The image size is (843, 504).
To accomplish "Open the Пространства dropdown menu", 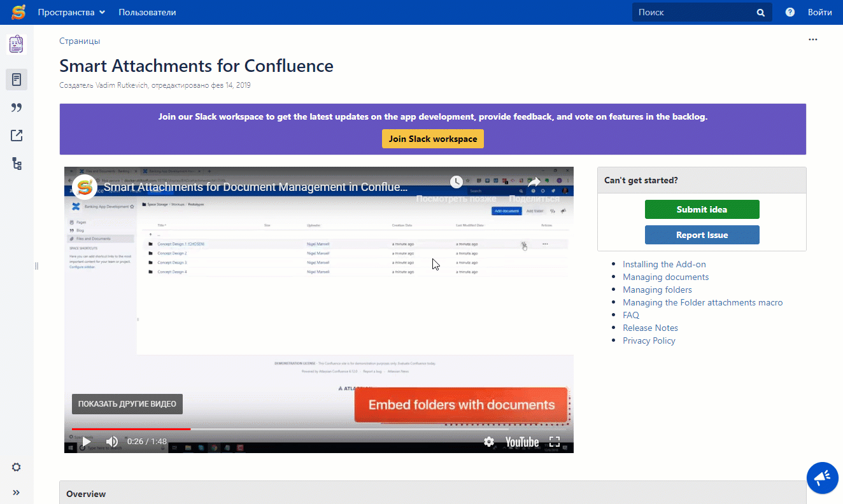I will tap(71, 12).
